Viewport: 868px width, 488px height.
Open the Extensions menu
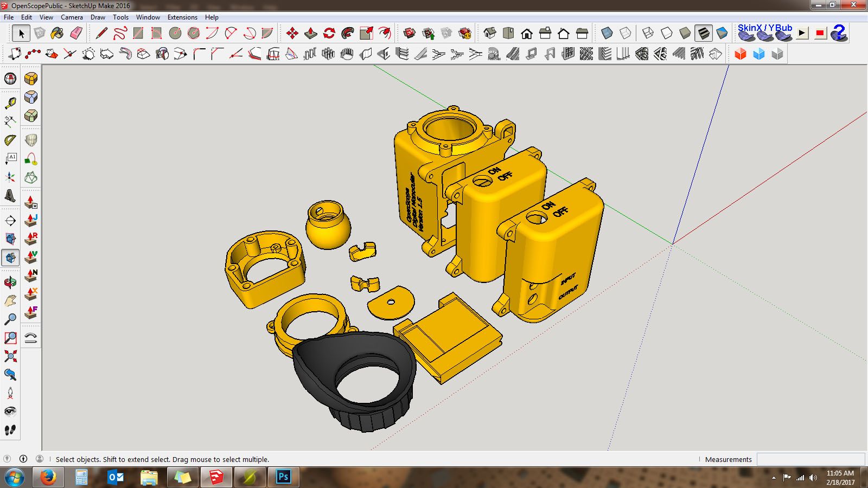click(x=182, y=17)
